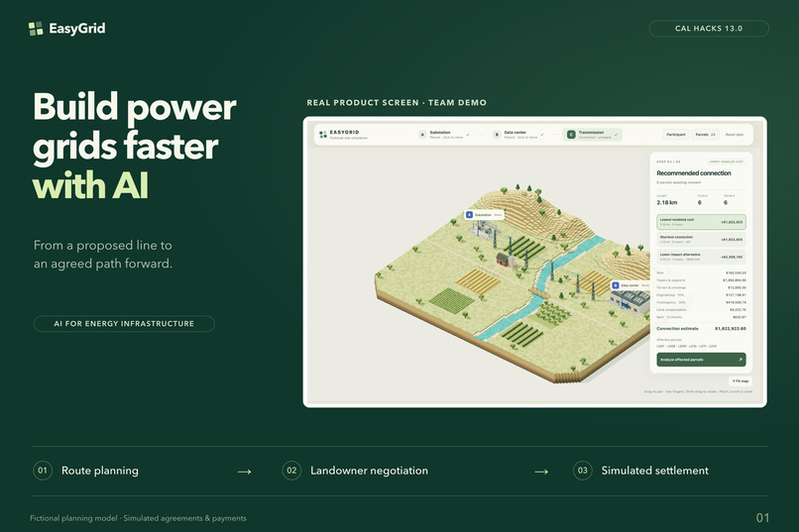Click the Landowner negotiation label
Screen dimensions: 799x532
pyautogui.click(x=370, y=471)
